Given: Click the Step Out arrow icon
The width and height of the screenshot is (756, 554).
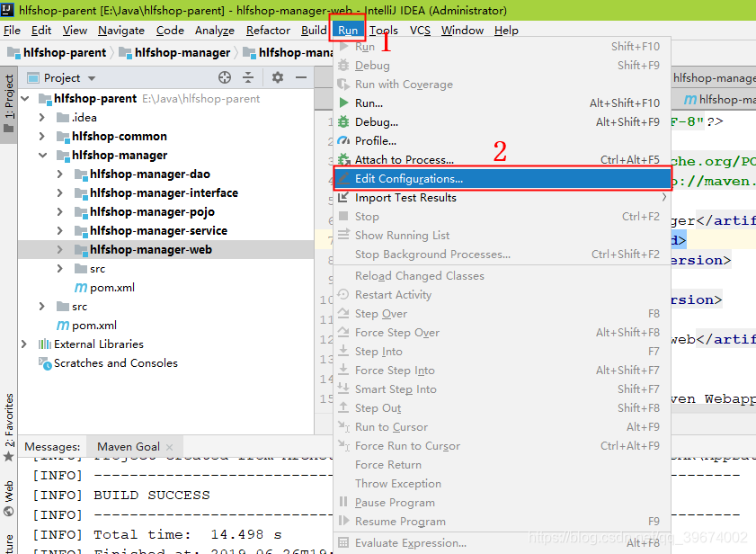Looking at the screenshot, I should pos(343,407).
